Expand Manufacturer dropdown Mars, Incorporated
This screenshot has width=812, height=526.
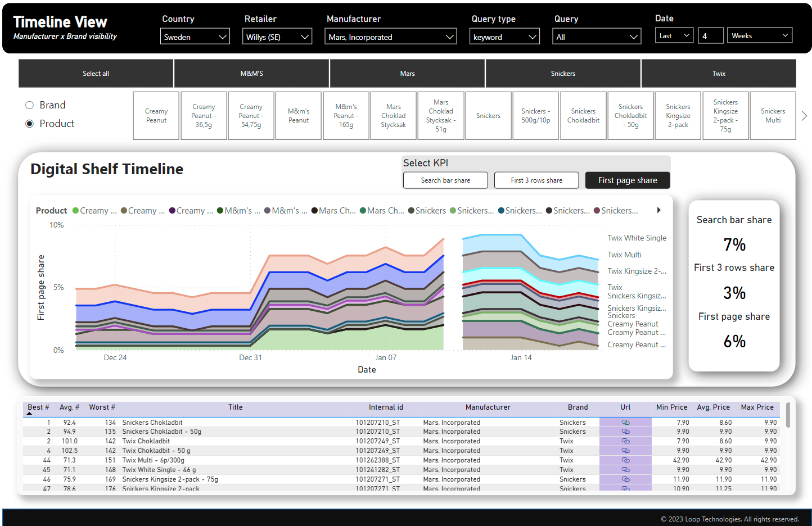[391, 37]
